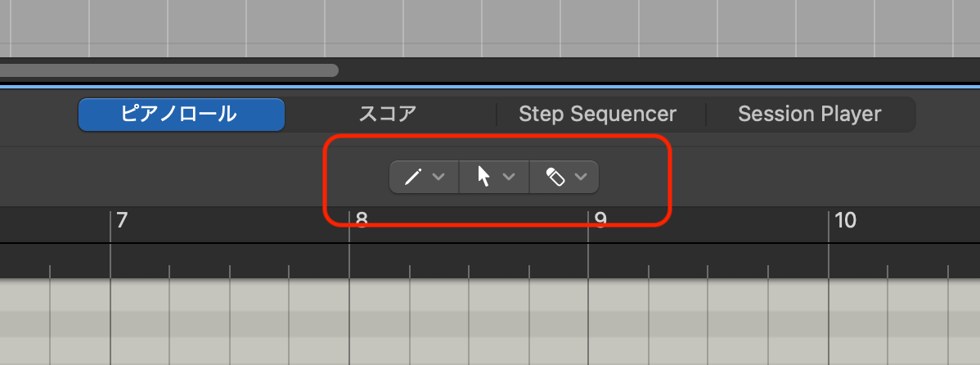
Task: Select the Pencil tool icon
Action: pyautogui.click(x=412, y=177)
